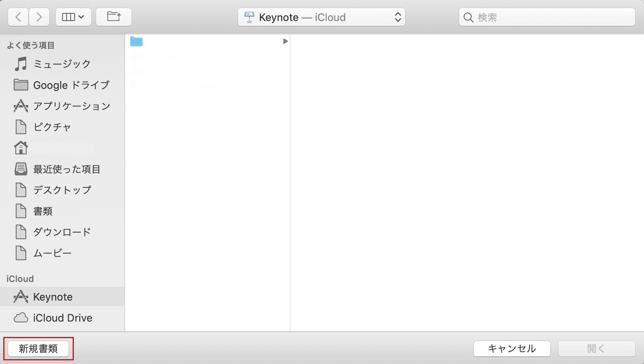The image size is (644, 364).
Task: Open iCloud Drive in the sidebar
Action: click(x=62, y=318)
